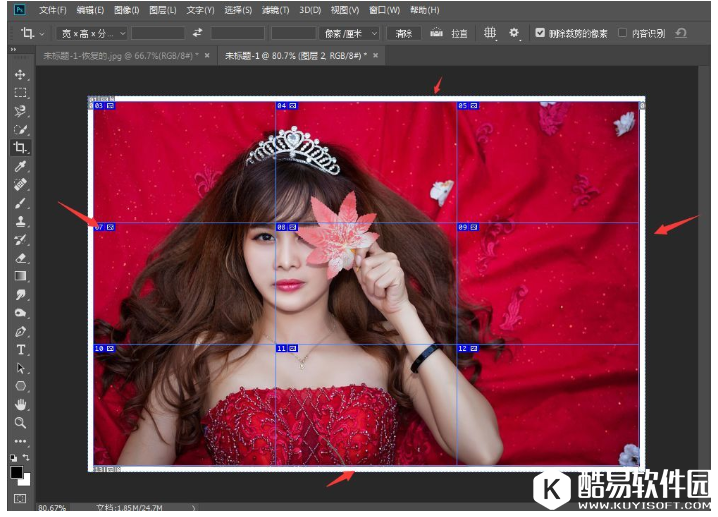Toggle the 删除裁剪的像素 checkbox
The width and height of the screenshot is (718, 517).
tap(541, 33)
